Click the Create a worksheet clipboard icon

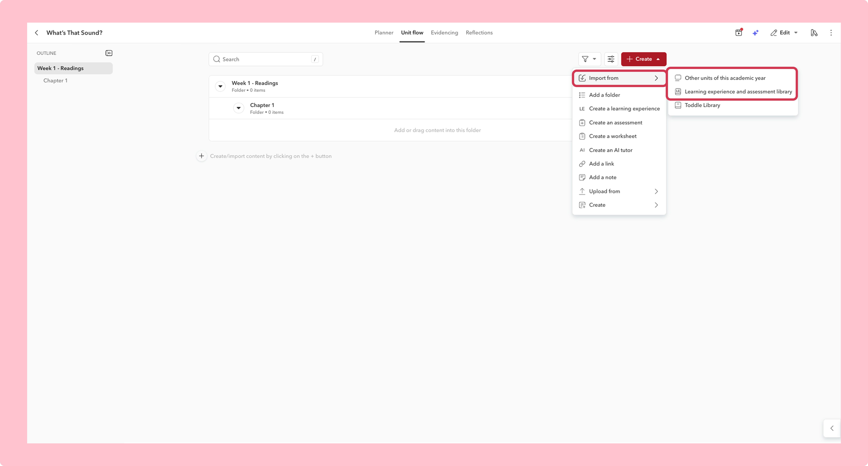click(582, 136)
